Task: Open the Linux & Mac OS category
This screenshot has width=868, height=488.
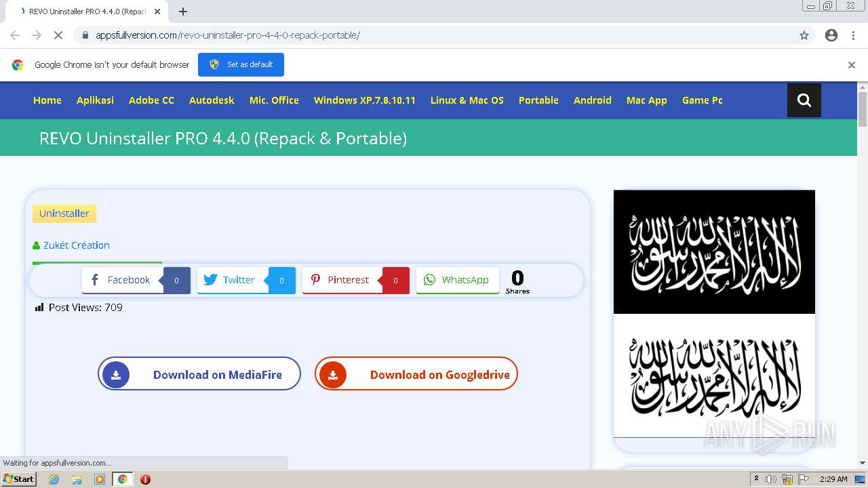Action: (x=467, y=100)
